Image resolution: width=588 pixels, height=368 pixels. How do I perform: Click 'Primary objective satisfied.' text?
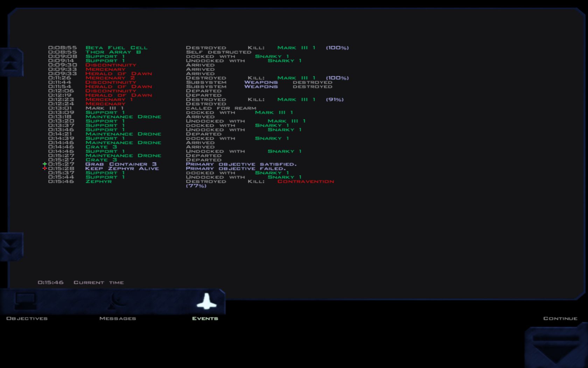241,164
